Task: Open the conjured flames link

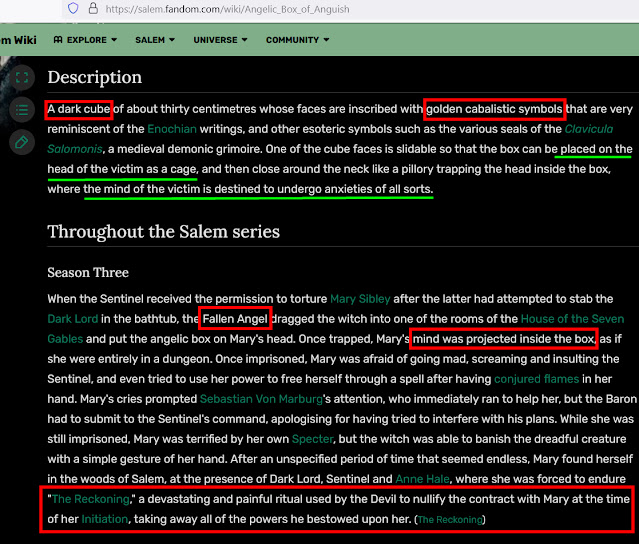Action: pos(536,379)
